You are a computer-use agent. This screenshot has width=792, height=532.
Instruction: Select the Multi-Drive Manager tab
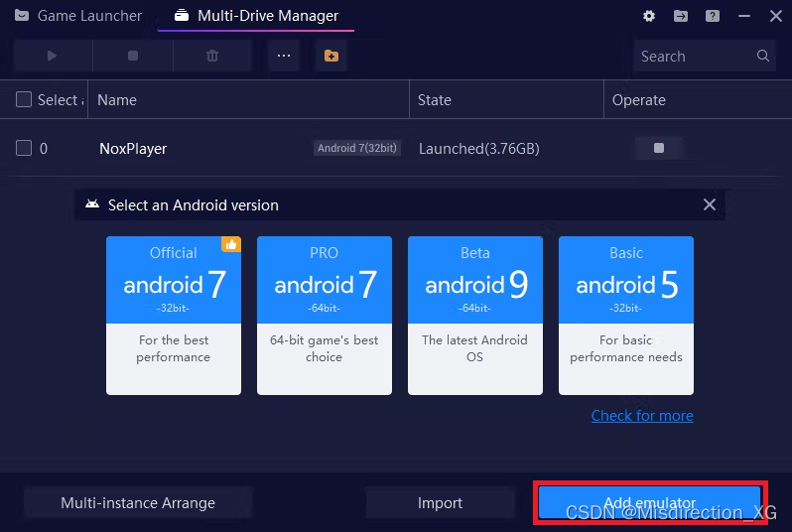256,16
